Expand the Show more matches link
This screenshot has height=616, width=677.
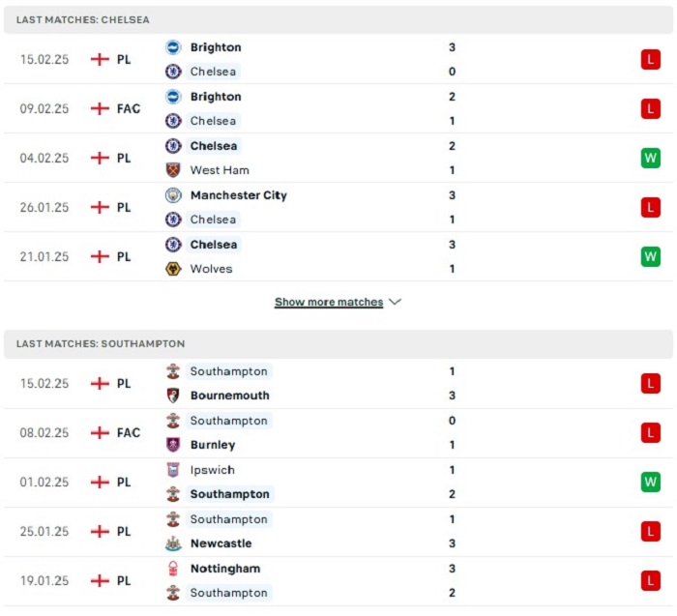pos(329,302)
